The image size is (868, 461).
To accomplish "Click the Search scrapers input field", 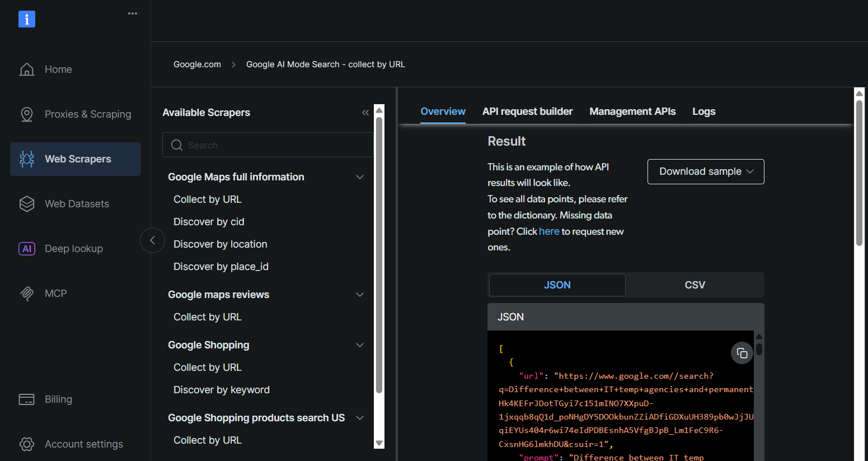I will pos(268,145).
